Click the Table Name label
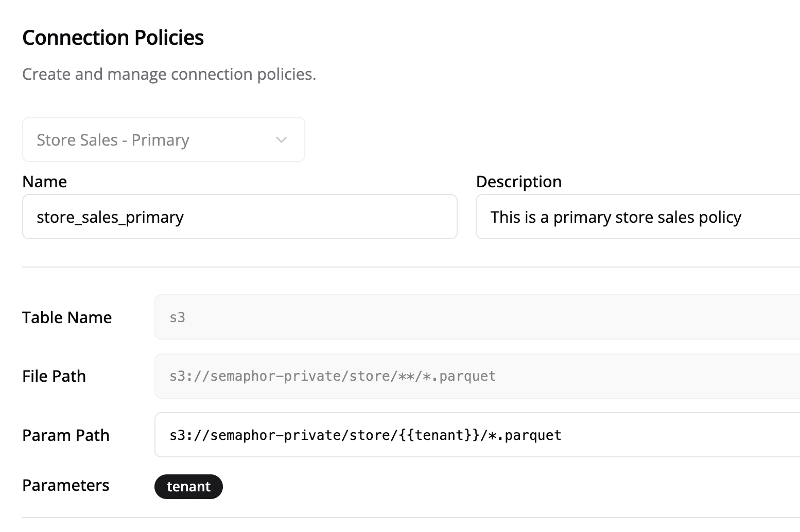 [x=67, y=317]
